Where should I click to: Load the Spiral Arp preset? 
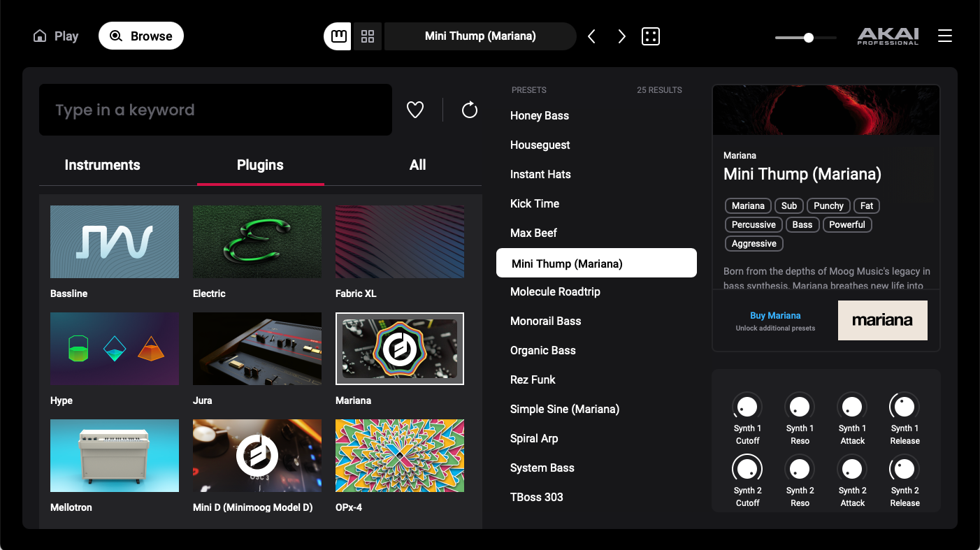(x=534, y=438)
